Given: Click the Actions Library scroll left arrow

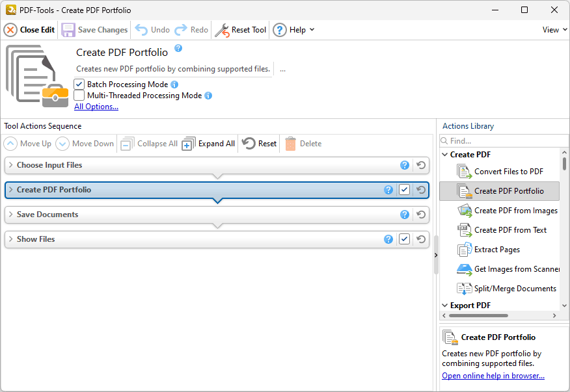Looking at the screenshot, I should point(444,316).
